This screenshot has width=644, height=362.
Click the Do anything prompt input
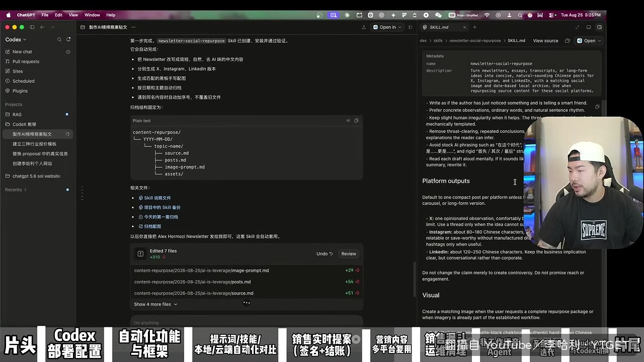247,322
